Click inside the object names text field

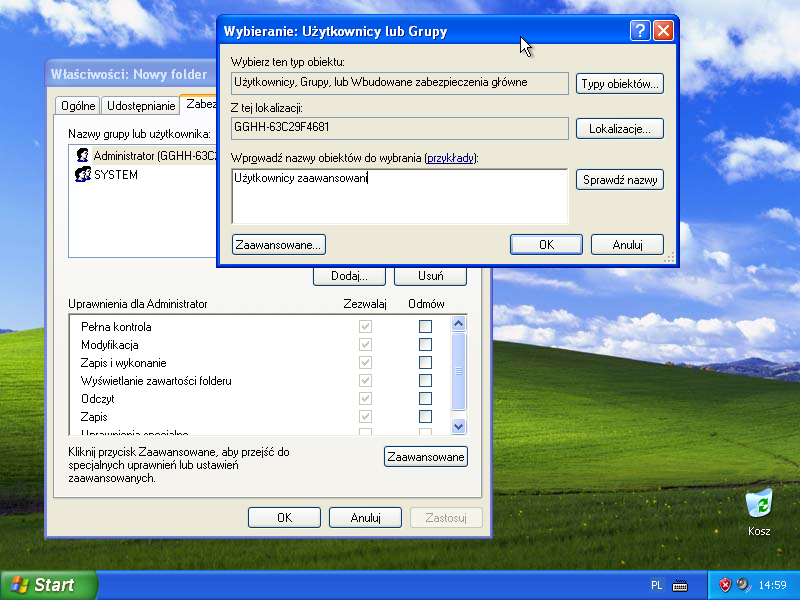(400, 200)
